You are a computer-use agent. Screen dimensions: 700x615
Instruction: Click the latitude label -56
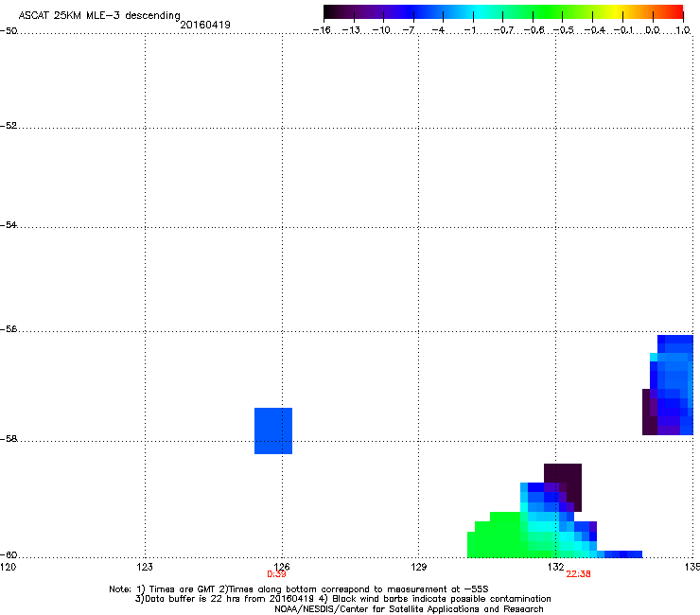(9, 329)
